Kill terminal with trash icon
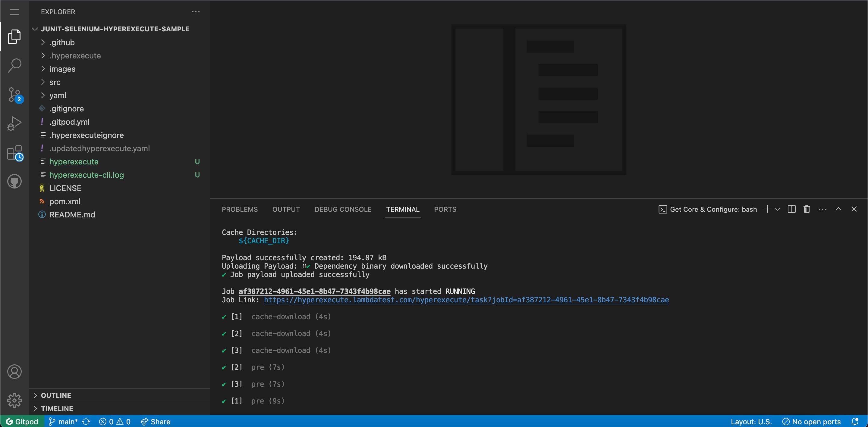 click(807, 209)
